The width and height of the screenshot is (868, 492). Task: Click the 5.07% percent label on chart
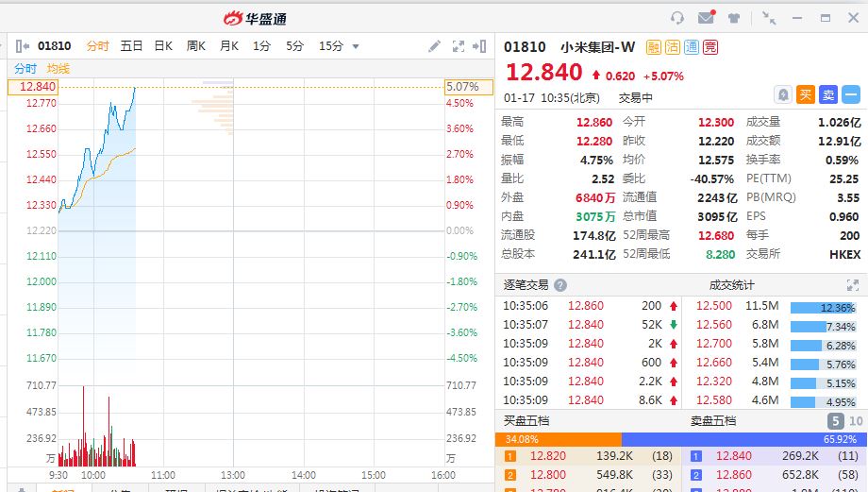click(x=468, y=87)
